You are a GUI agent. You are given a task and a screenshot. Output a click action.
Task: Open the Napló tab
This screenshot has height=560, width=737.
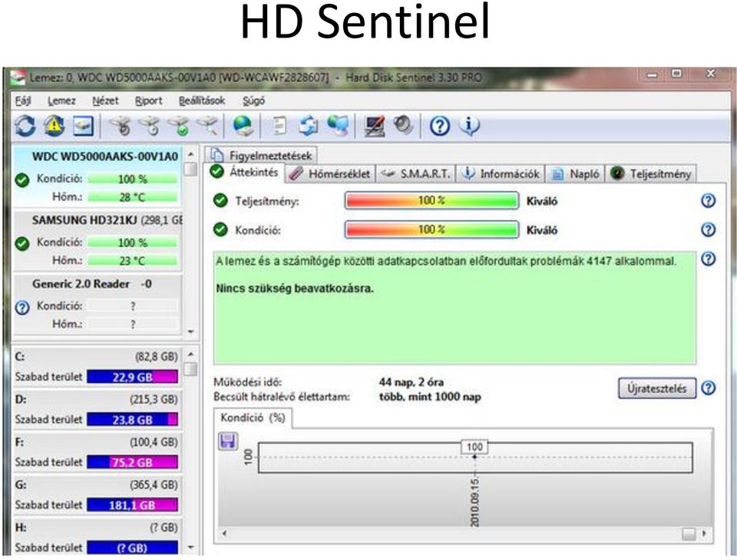click(575, 174)
